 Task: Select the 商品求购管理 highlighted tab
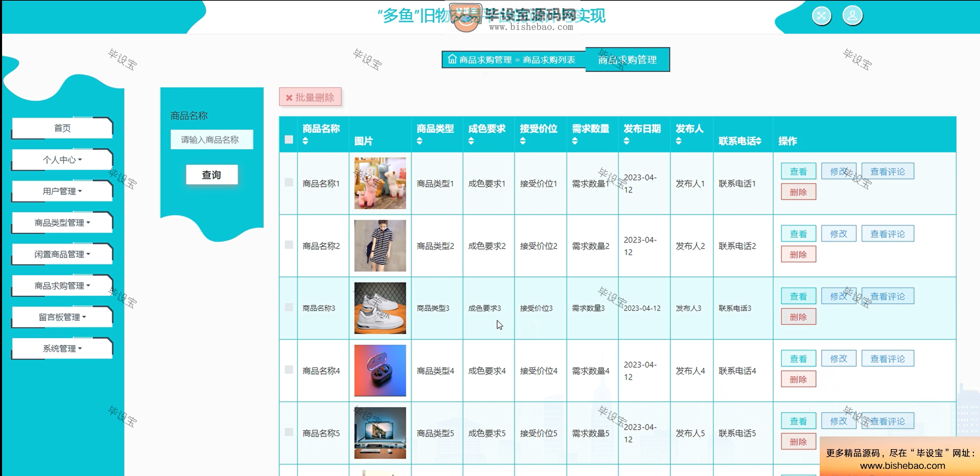point(627,60)
